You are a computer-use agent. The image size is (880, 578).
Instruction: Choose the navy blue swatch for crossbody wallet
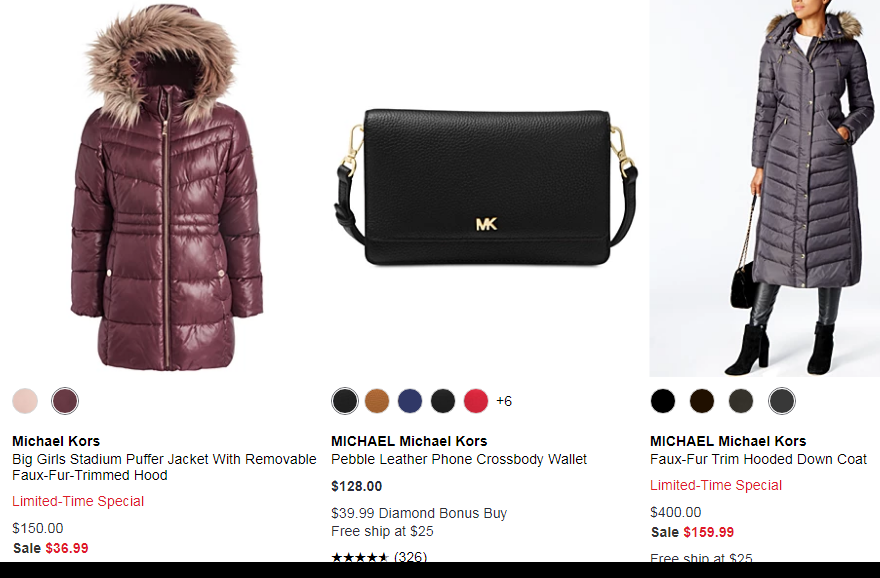point(410,401)
